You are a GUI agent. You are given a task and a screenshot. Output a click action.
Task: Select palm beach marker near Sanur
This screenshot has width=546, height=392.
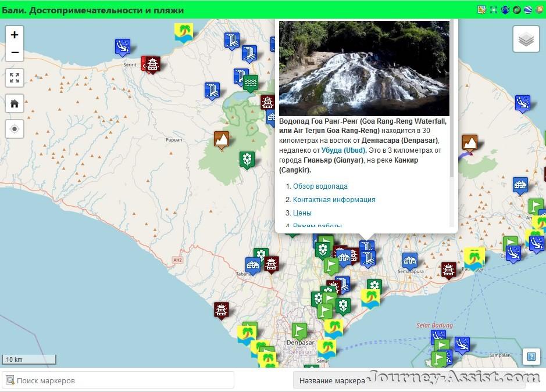327,350
